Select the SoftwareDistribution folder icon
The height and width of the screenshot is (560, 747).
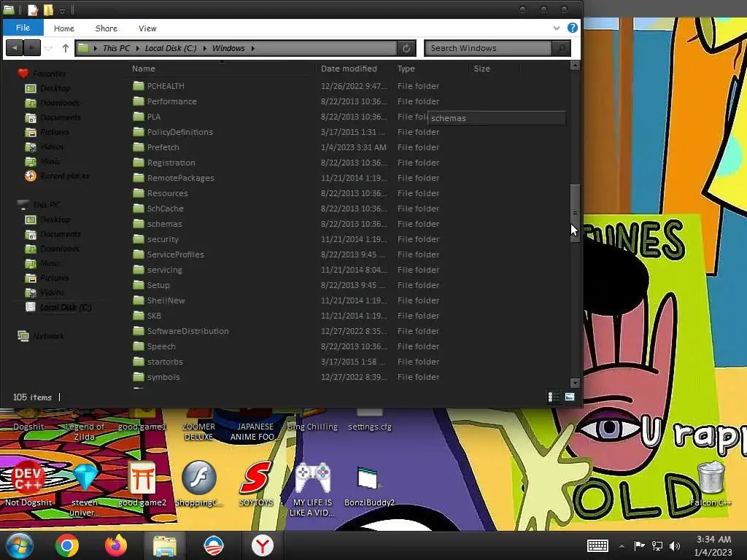139,331
